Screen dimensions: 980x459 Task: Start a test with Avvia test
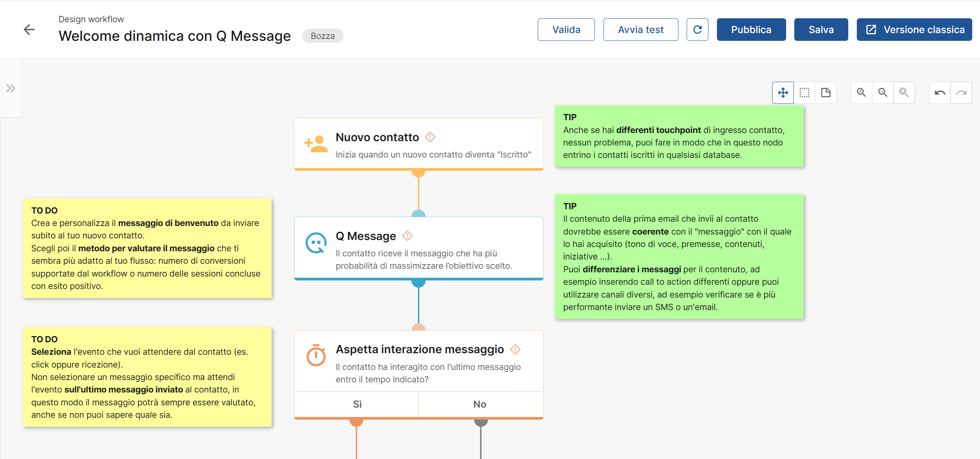click(x=641, y=30)
